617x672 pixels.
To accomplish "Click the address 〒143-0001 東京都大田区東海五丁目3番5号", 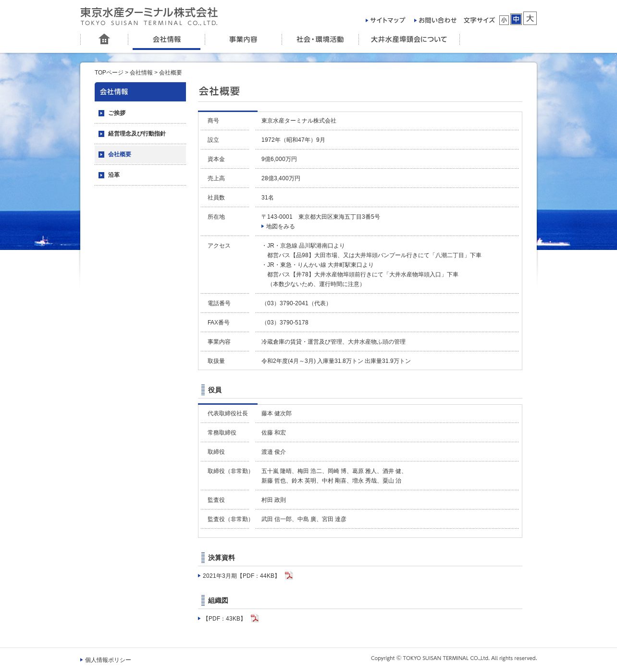I will click(321, 217).
